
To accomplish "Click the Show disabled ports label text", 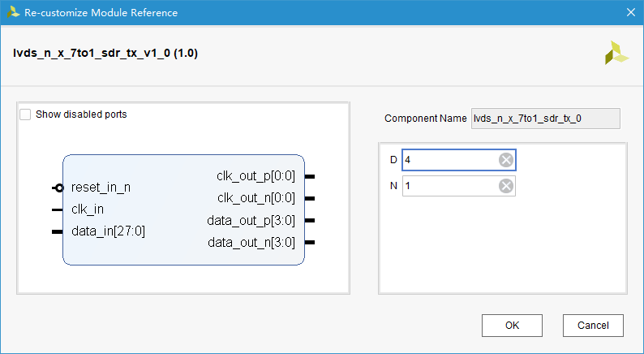I will pos(81,114).
